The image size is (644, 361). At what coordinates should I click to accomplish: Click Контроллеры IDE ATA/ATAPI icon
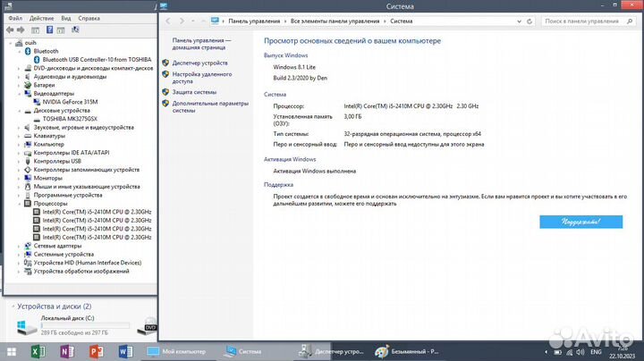(28, 153)
